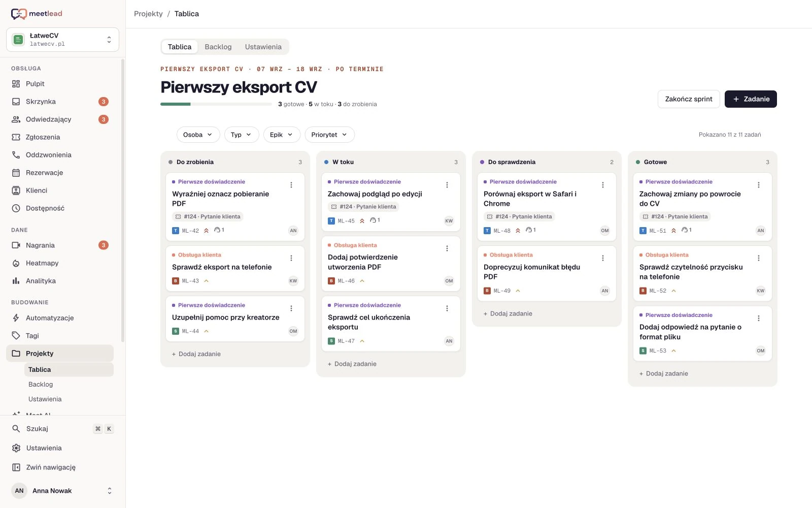Click the Rezerwacje calendar icon
The width and height of the screenshot is (812, 508).
click(16, 173)
